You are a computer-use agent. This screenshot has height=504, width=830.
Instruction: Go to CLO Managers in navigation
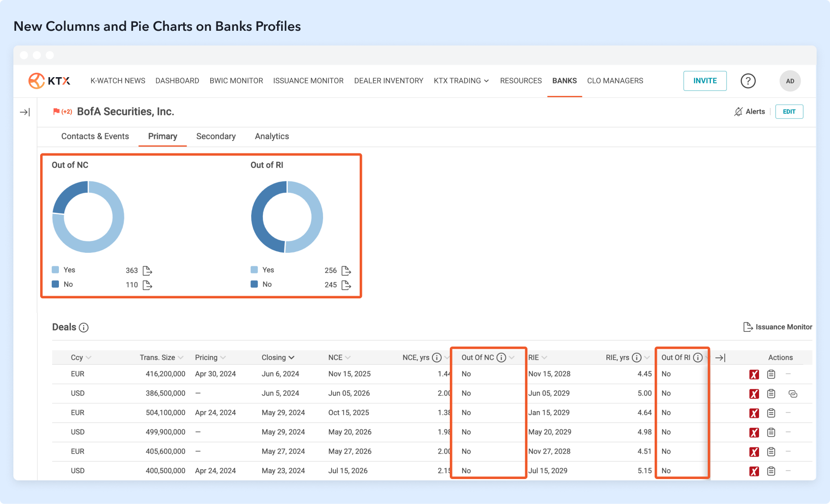(615, 81)
